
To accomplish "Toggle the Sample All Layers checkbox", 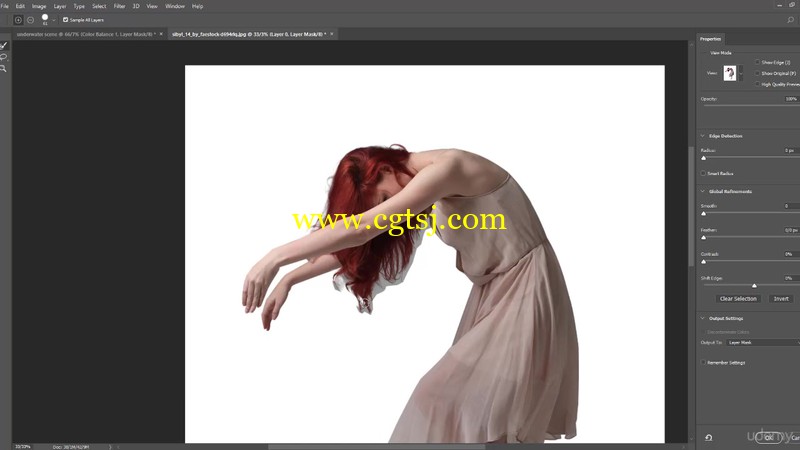I will 65,20.
